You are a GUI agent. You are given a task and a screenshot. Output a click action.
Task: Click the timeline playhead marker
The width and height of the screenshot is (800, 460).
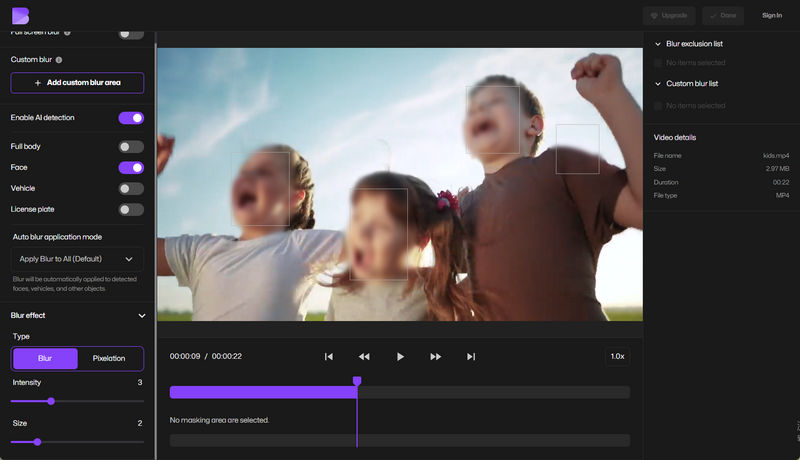[357, 381]
